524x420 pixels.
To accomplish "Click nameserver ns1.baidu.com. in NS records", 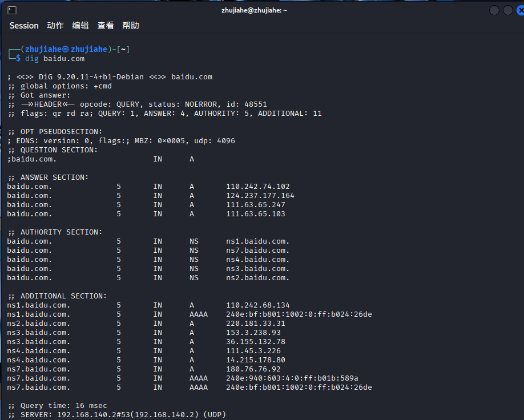I will (x=257, y=241).
